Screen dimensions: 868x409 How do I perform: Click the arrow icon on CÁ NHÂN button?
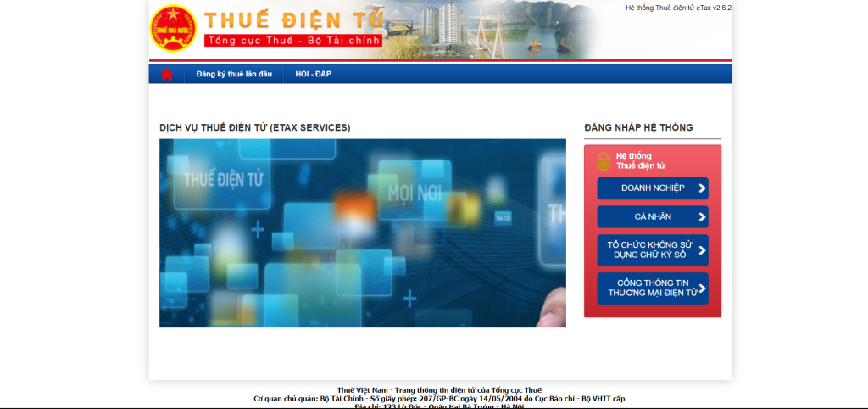tap(701, 217)
